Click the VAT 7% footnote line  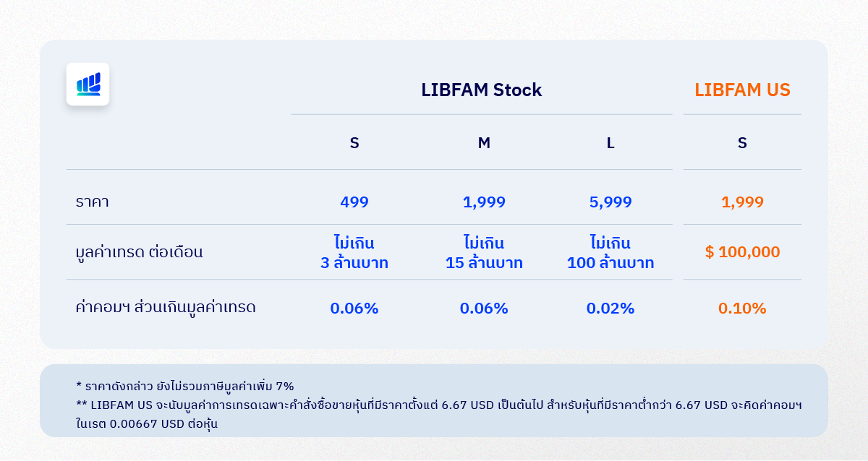(x=184, y=385)
